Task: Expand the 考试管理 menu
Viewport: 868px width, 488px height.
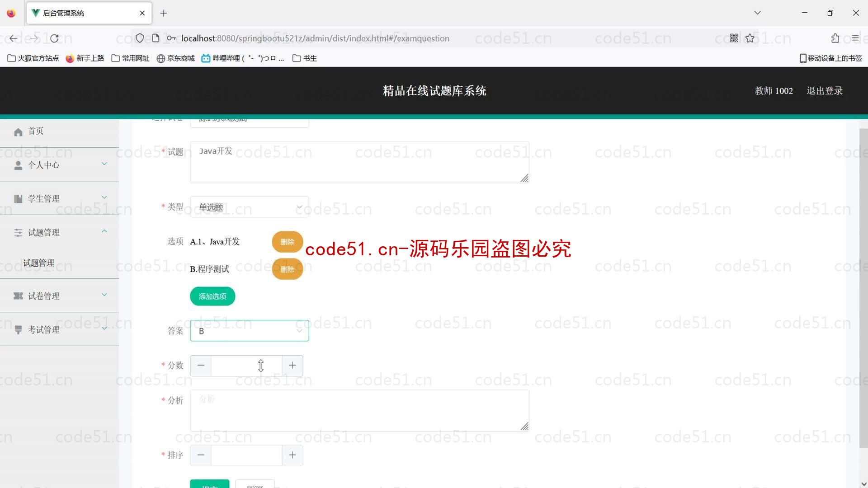Action: pyautogui.click(x=59, y=330)
